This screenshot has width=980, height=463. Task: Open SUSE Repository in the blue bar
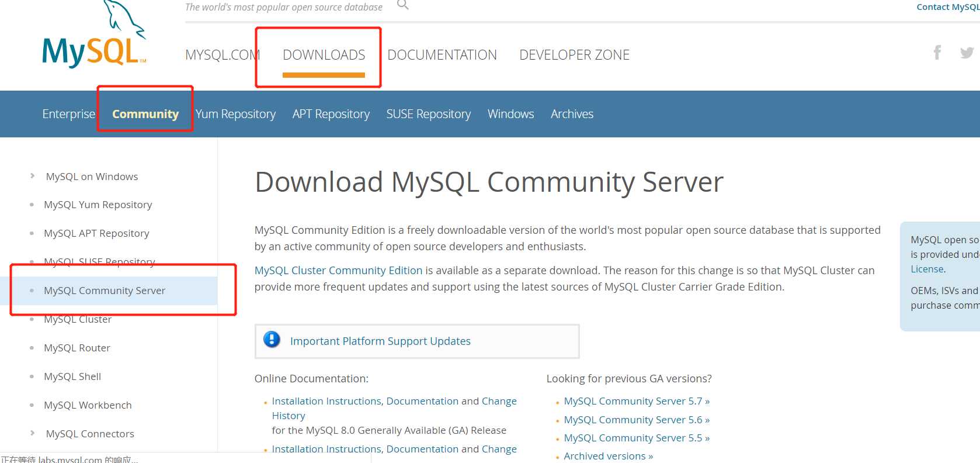pos(429,114)
